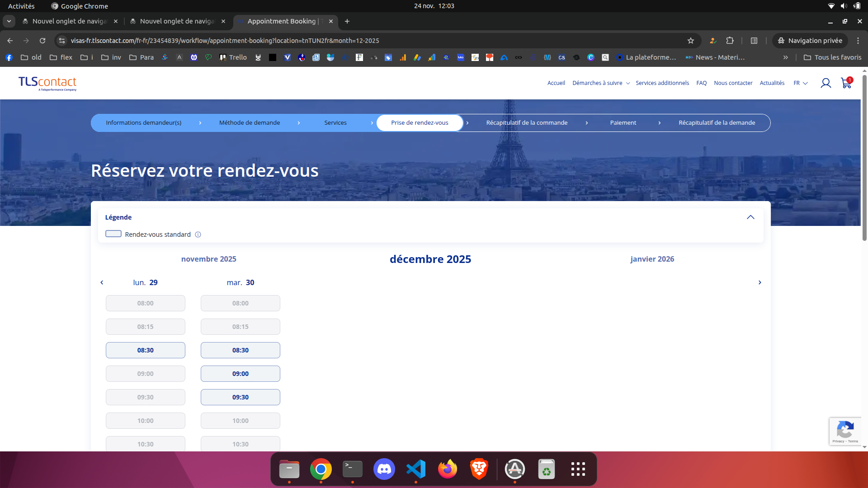The image size is (868, 488).
Task: Click the TLScontact logo
Action: (47, 83)
